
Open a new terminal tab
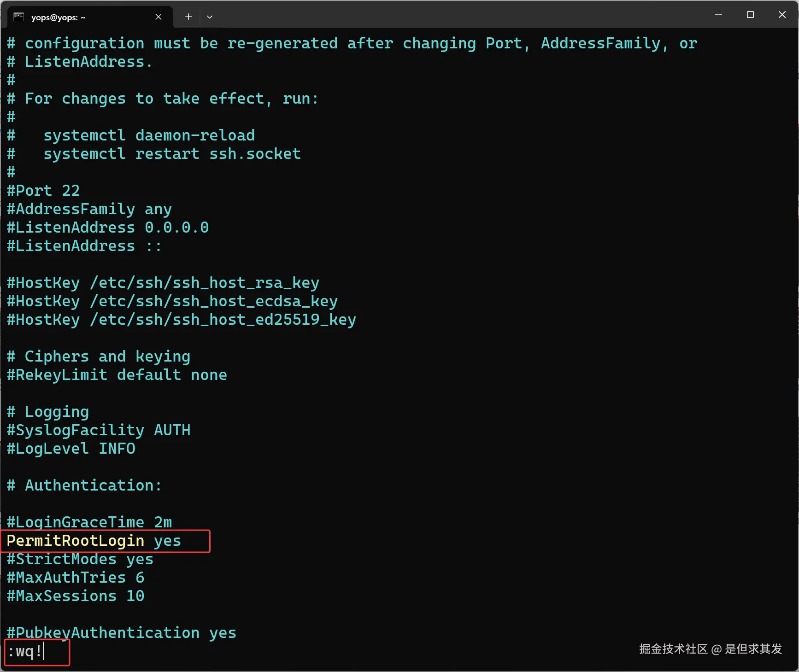click(x=188, y=17)
